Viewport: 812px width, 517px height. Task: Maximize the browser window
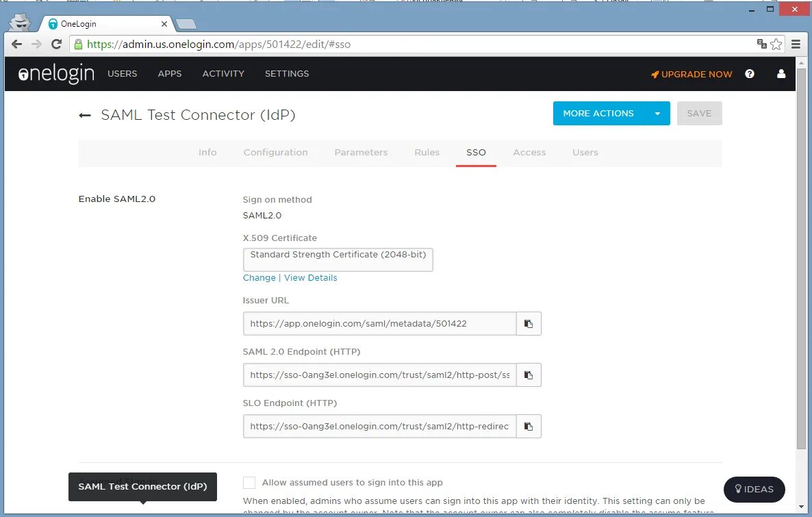pos(770,10)
